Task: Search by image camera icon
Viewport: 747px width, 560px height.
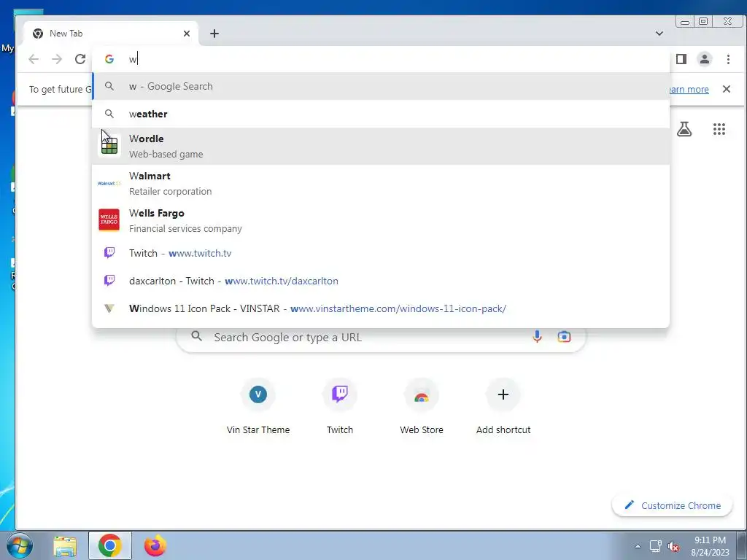Action: click(x=564, y=337)
